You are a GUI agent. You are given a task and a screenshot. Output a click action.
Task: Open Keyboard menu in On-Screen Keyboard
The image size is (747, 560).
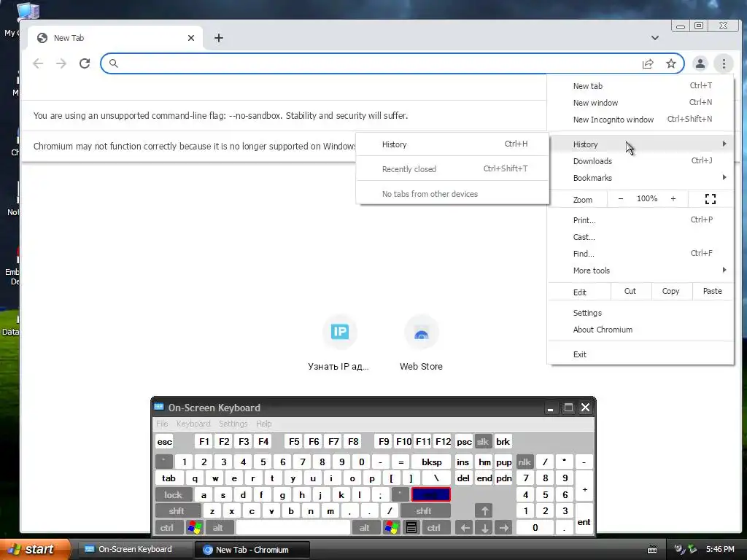(x=193, y=424)
